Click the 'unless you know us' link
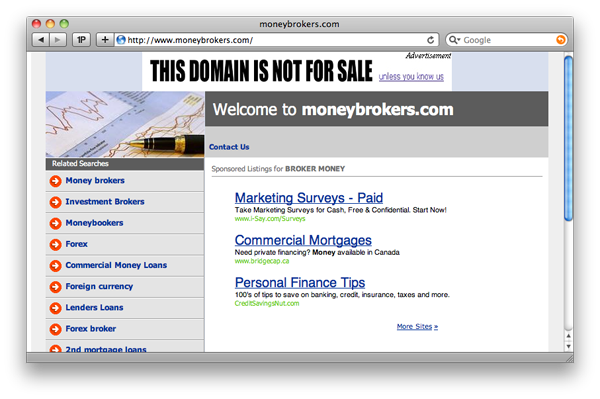 [411, 77]
